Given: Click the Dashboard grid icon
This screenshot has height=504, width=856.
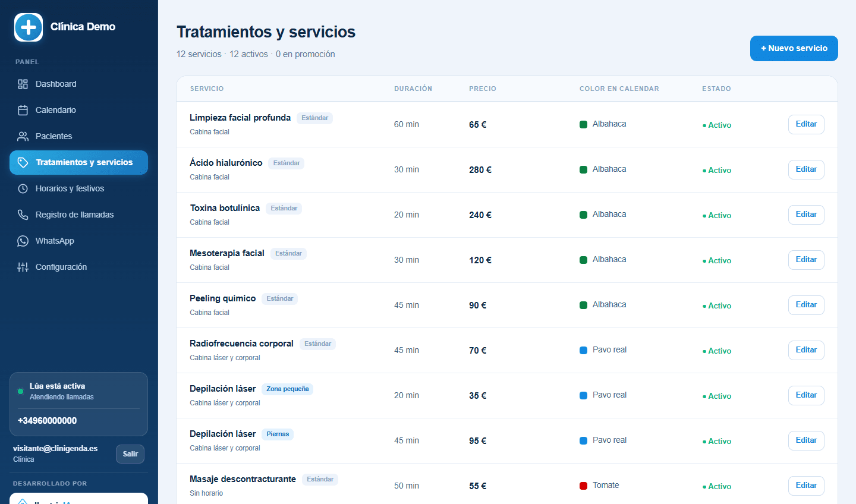Looking at the screenshot, I should pyautogui.click(x=23, y=84).
